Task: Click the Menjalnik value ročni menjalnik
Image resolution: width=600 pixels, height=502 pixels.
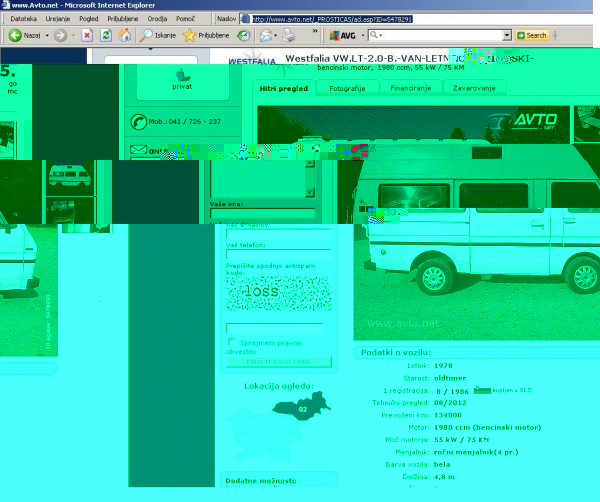Action: pyautogui.click(x=476, y=452)
